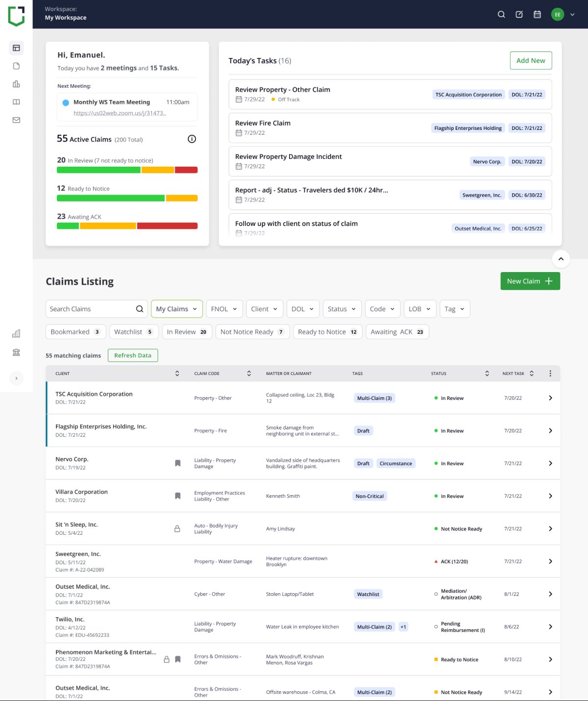Open the bank institution icon in sidebar

click(16, 352)
